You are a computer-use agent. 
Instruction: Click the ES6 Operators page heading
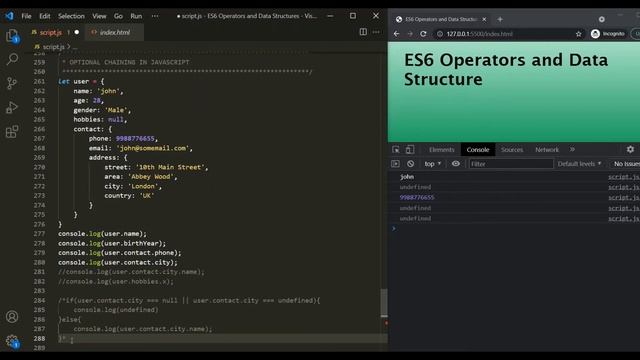(506, 69)
